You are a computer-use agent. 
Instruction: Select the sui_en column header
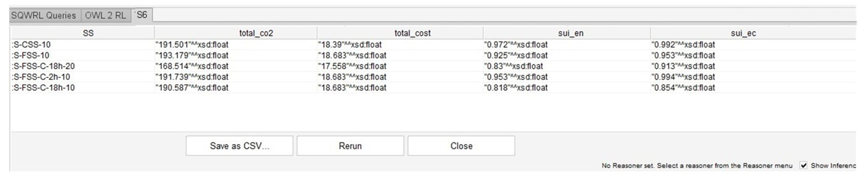[571, 33]
